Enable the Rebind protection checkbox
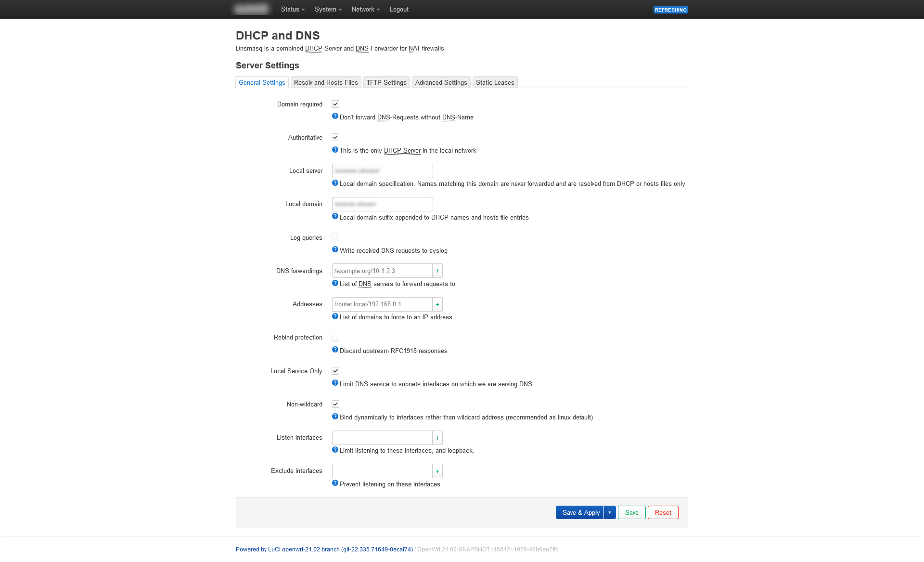This screenshot has height=562, width=924. click(x=335, y=338)
